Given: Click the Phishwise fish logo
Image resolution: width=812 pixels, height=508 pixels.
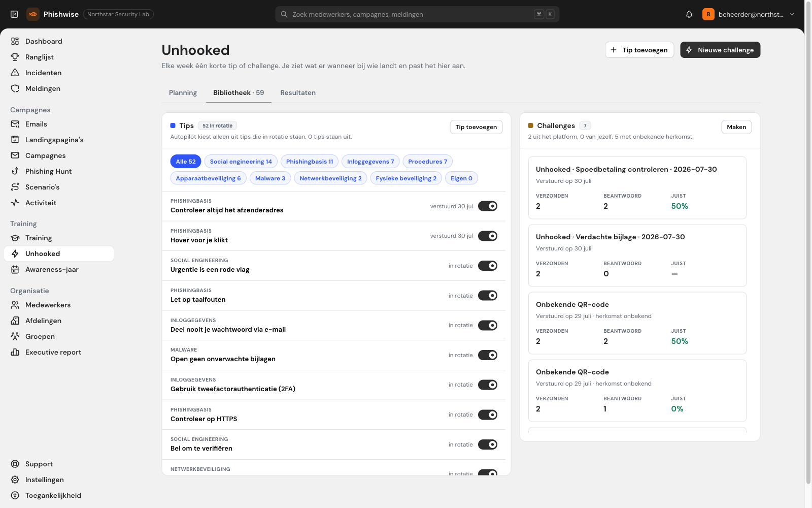Looking at the screenshot, I should [33, 14].
